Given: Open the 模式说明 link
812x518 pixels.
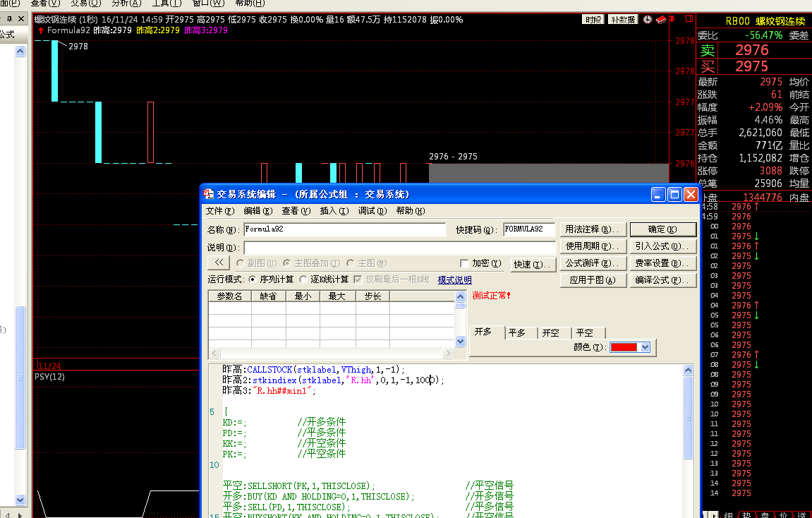Looking at the screenshot, I should click(455, 279).
